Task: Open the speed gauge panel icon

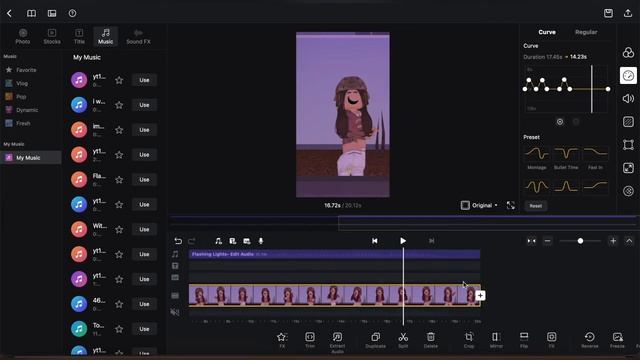Action: click(x=628, y=76)
